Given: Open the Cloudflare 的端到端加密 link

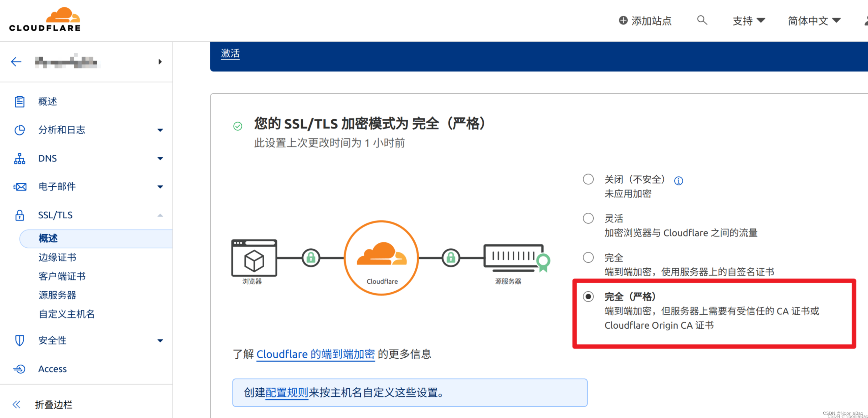Looking at the screenshot, I should [x=315, y=354].
